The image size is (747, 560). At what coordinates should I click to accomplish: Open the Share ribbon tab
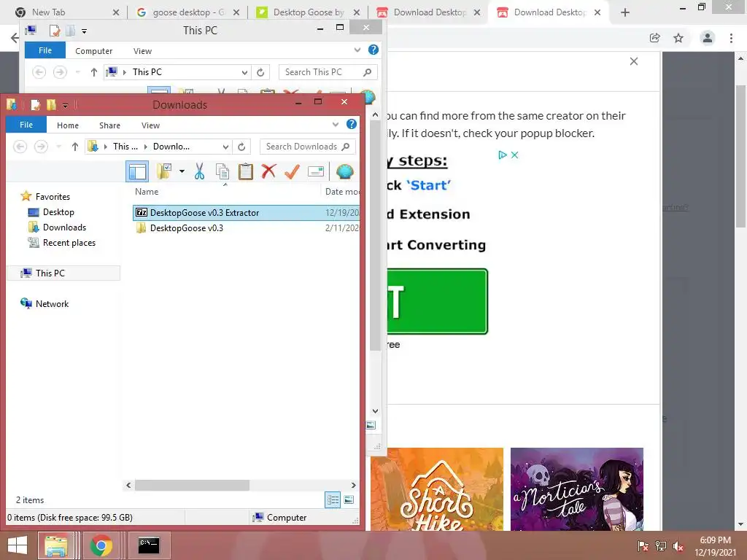[x=109, y=125]
